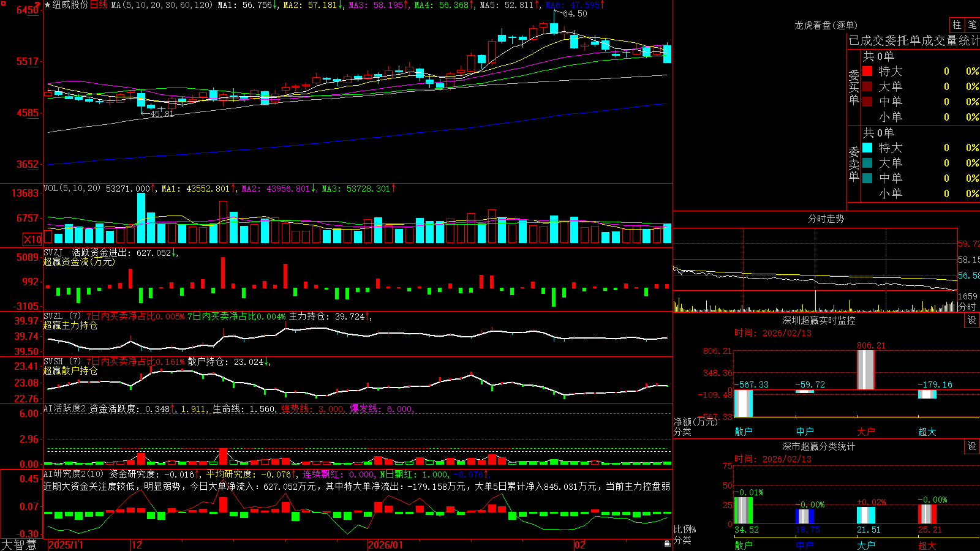This screenshot has height=551, width=980.
Task: Click the -59.72 中户 bar in 实时监控
Action: coord(805,391)
